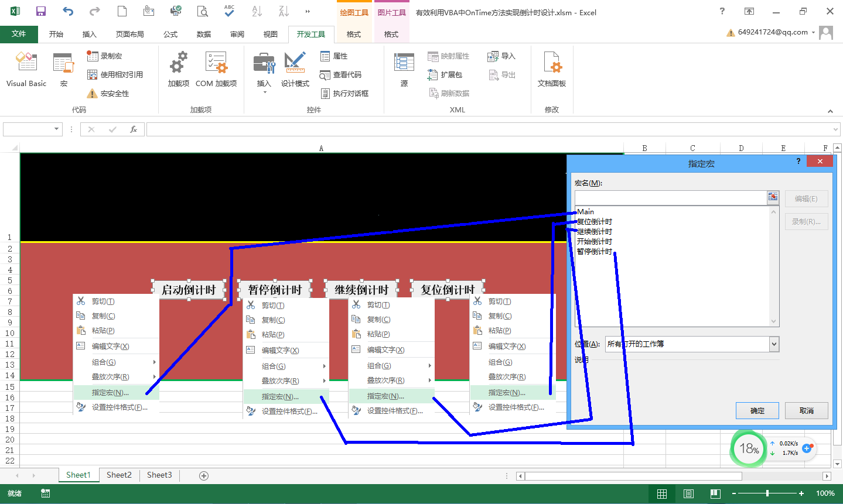Run the ABC spelling check
Image resolution: width=843 pixels, height=504 pixels.
click(x=230, y=11)
